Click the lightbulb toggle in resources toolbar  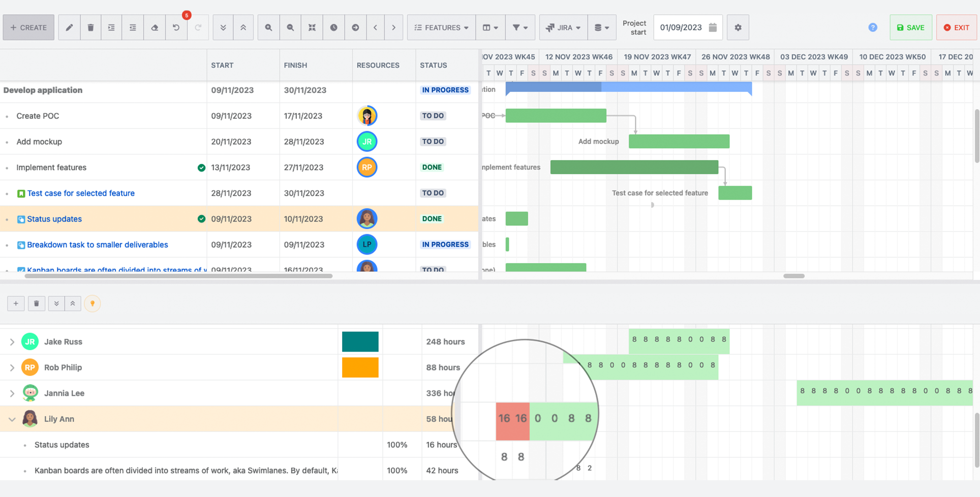[x=92, y=303]
